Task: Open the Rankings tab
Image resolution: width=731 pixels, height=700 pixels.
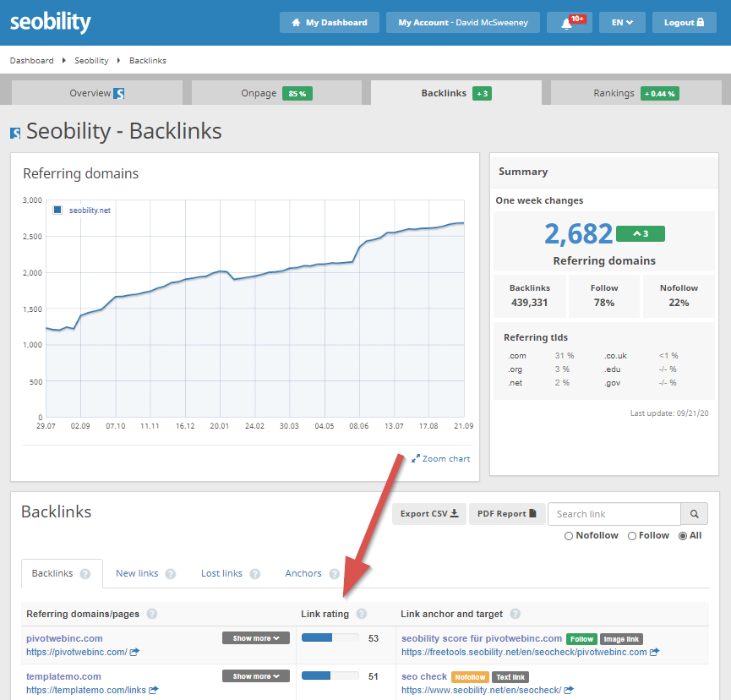Action: 614,93
